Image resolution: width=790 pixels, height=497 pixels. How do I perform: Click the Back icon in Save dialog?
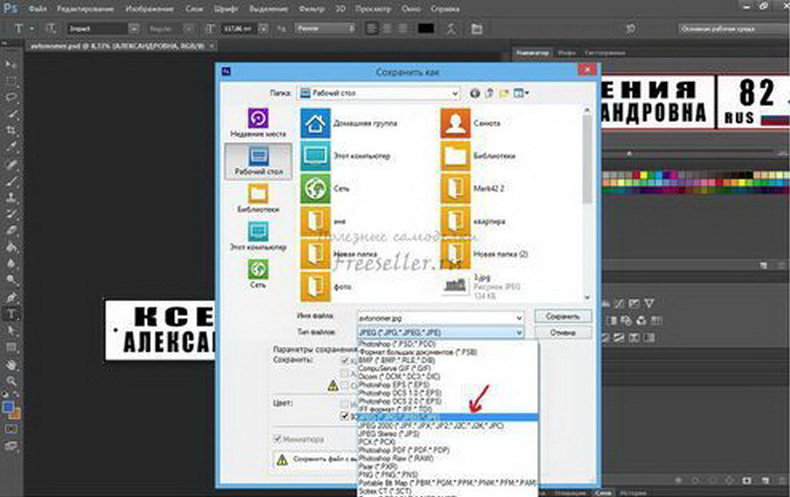click(x=475, y=93)
